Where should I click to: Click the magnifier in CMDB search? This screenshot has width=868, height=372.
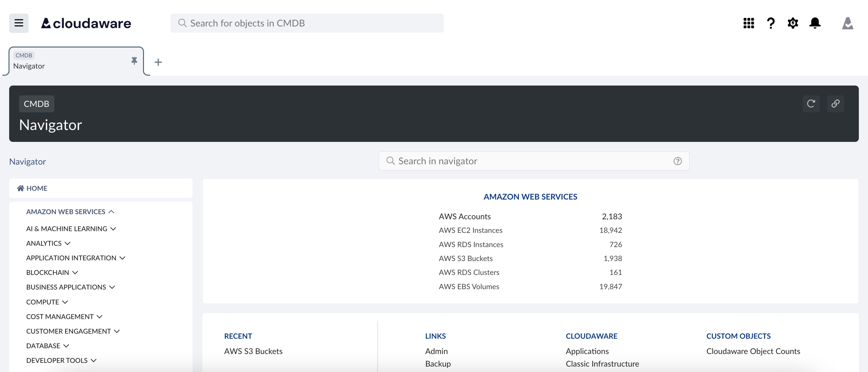click(x=182, y=23)
